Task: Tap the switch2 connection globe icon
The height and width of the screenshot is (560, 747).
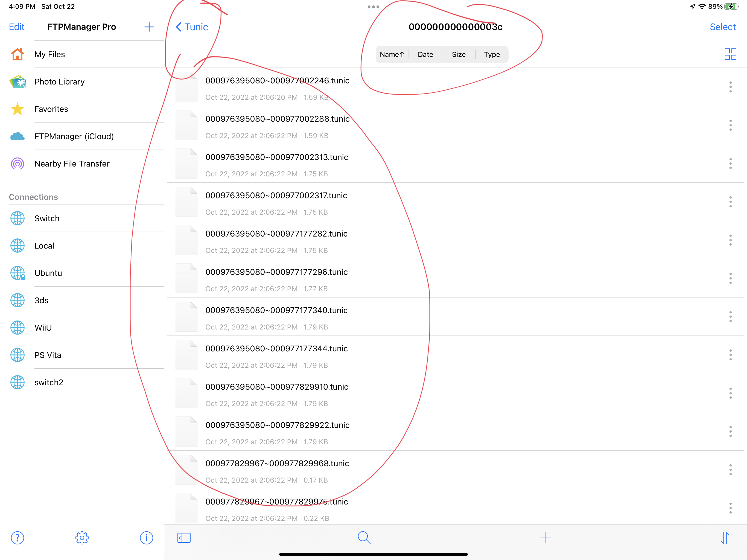Action: pyautogui.click(x=17, y=382)
